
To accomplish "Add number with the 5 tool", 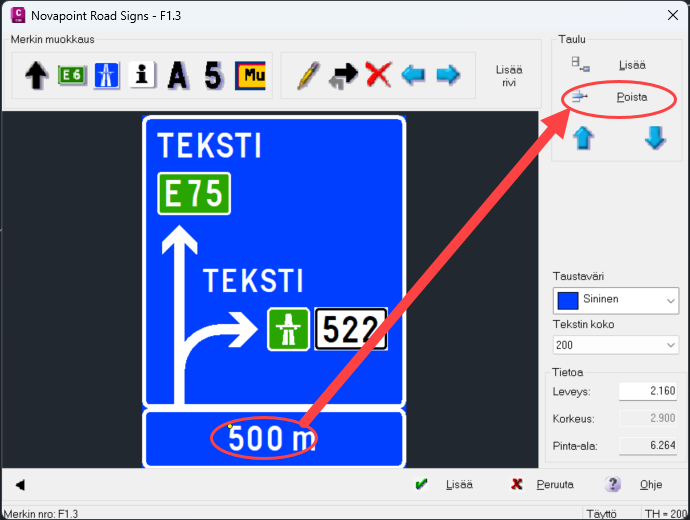I will (x=213, y=75).
